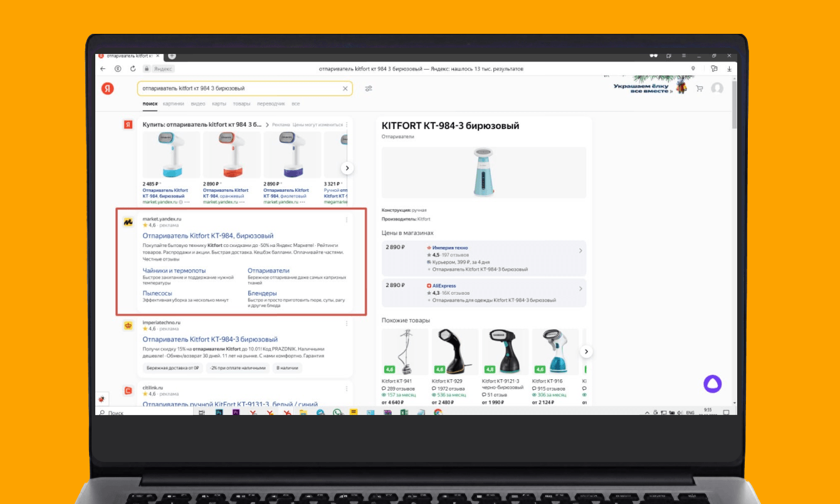Image resolution: width=840 pixels, height=504 pixels.
Task: Open the Windows notification center icon
Action: (x=726, y=412)
